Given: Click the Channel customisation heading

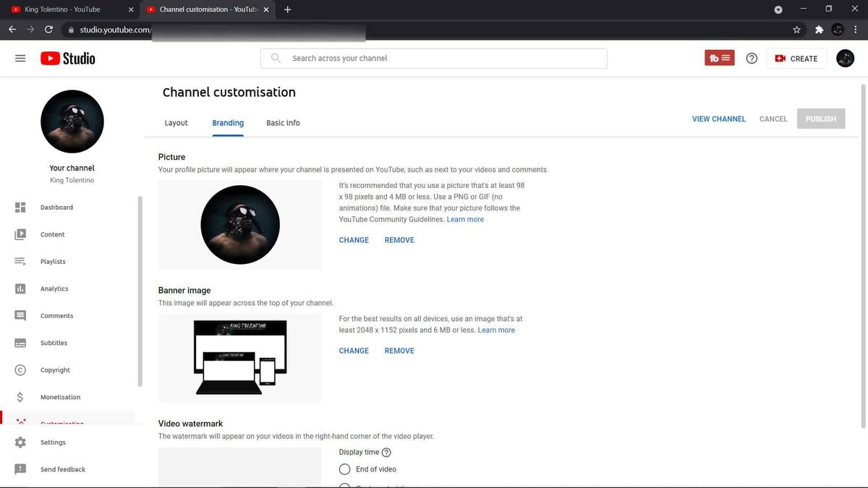Looking at the screenshot, I should tap(229, 93).
